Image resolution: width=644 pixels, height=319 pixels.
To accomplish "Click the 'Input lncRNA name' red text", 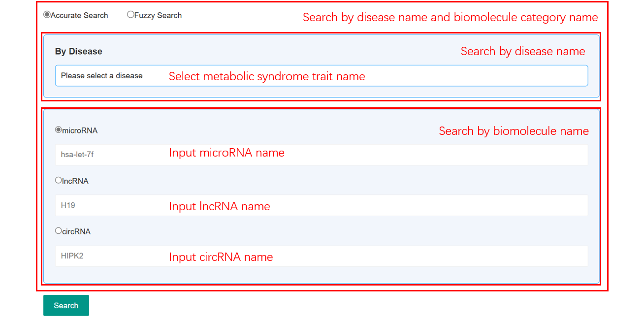I will (219, 206).
